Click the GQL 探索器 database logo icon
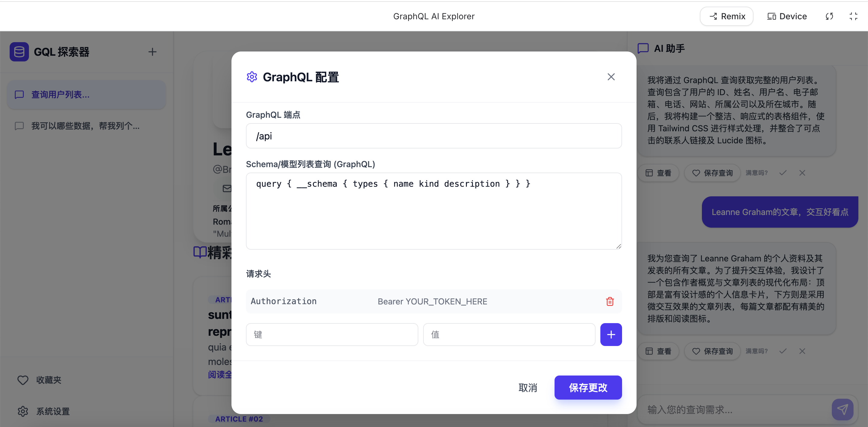Image resolution: width=868 pixels, height=427 pixels. coord(19,52)
